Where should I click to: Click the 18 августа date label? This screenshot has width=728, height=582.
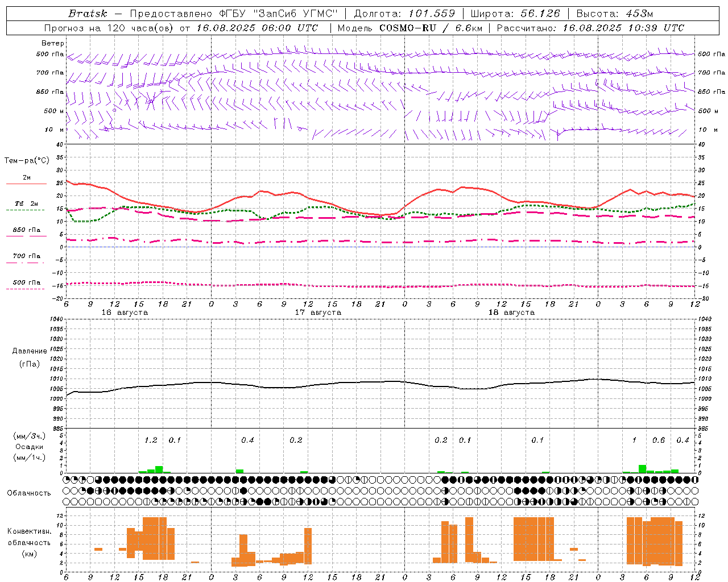tap(511, 313)
